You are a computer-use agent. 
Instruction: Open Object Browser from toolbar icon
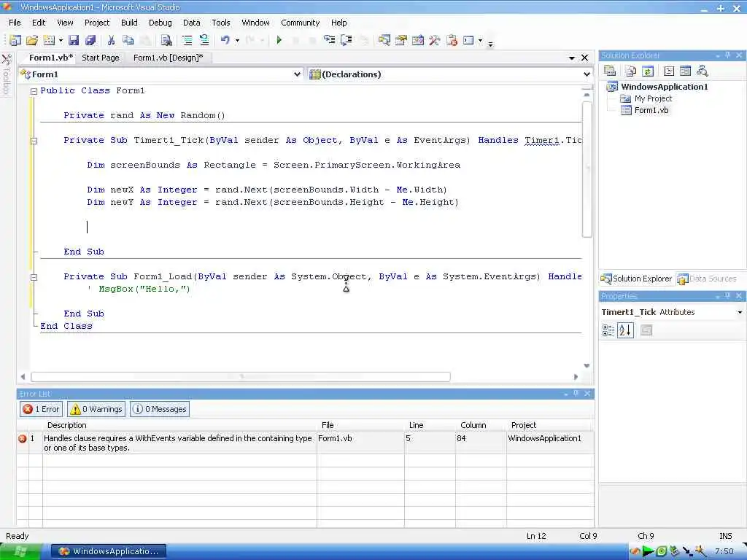(x=418, y=41)
